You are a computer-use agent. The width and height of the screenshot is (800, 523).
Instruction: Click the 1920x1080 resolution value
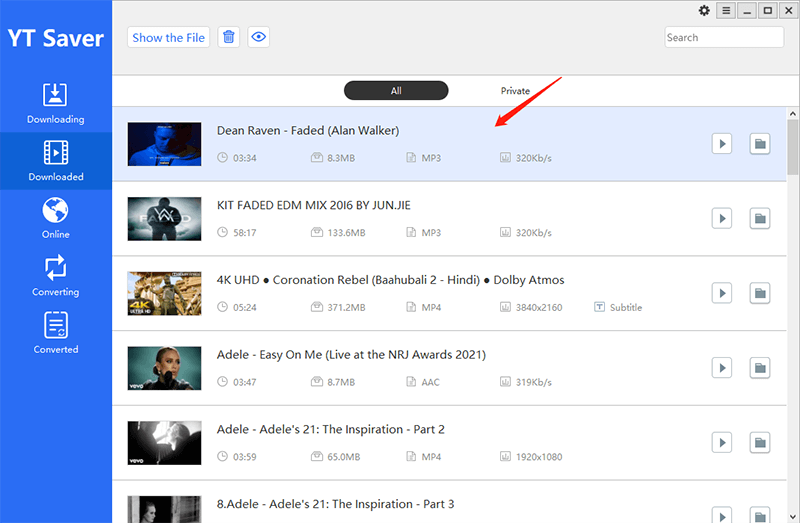(x=539, y=457)
